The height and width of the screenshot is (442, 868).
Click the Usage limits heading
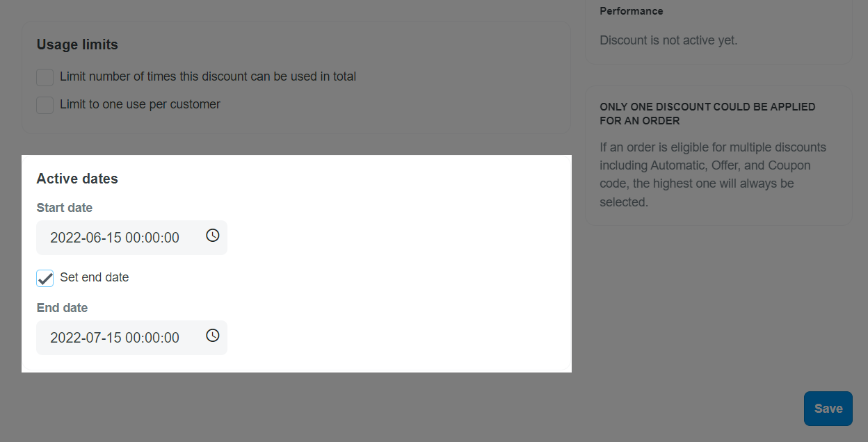click(77, 44)
